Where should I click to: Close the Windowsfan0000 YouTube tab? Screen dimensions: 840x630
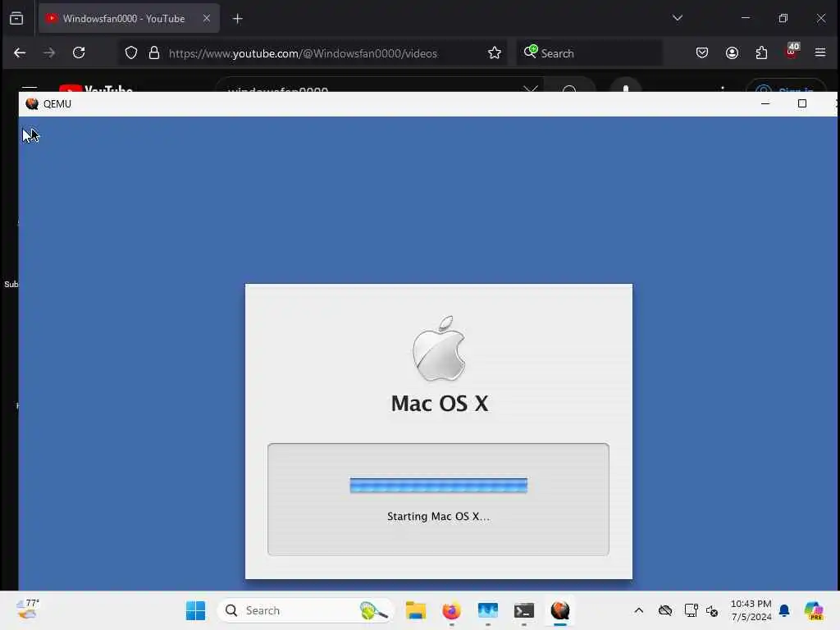(206, 18)
